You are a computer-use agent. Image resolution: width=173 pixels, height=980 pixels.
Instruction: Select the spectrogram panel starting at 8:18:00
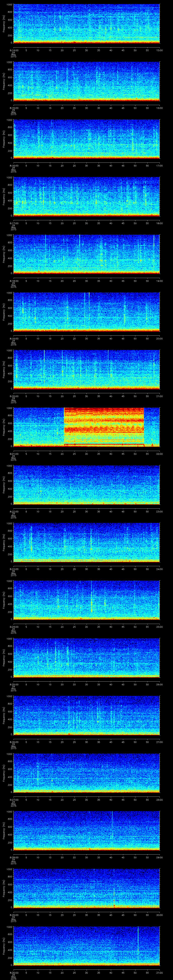tap(86, 254)
